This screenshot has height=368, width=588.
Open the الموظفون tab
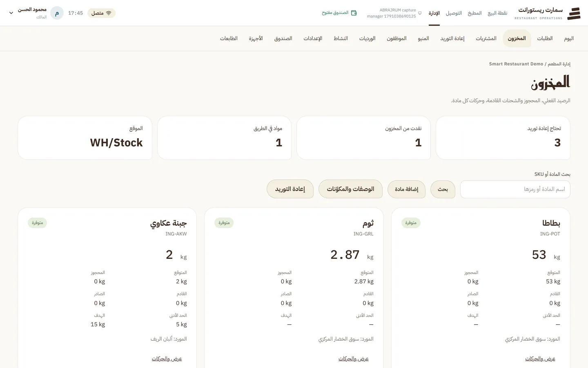[x=396, y=38]
